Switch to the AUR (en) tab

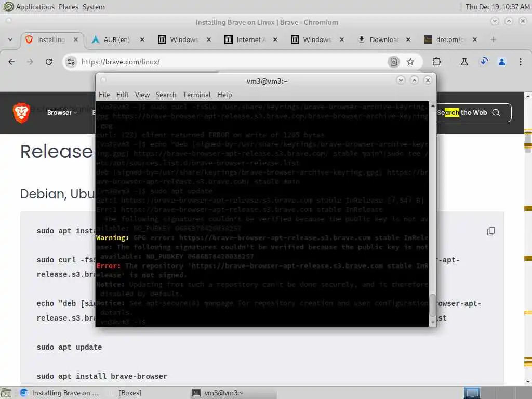coord(116,39)
